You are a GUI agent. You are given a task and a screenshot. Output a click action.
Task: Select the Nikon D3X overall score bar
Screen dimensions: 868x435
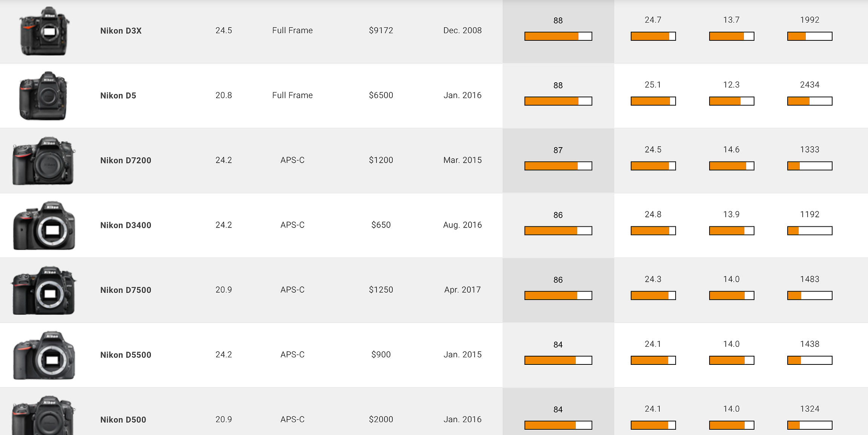click(558, 36)
